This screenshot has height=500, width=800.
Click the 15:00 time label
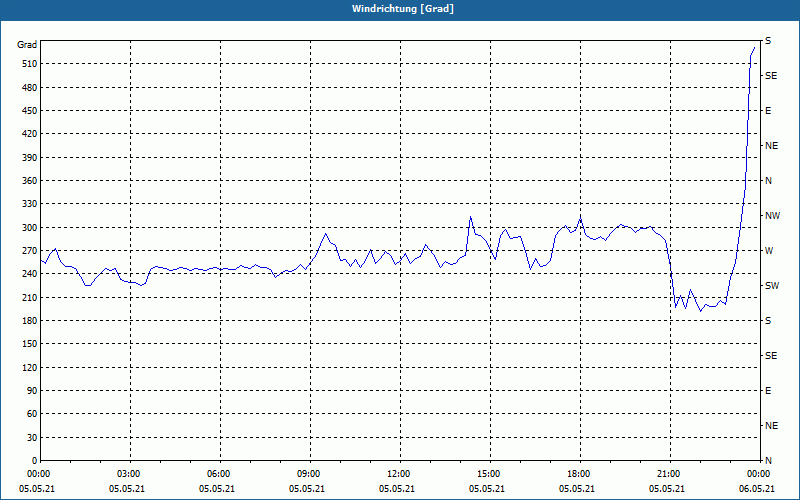click(x=490, y=474)
